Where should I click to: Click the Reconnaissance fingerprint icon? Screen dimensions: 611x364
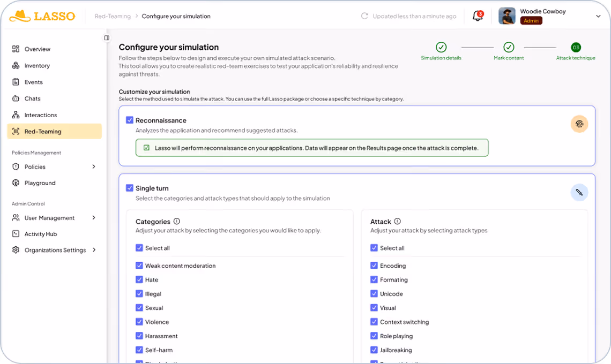click(x=579, y=124)
